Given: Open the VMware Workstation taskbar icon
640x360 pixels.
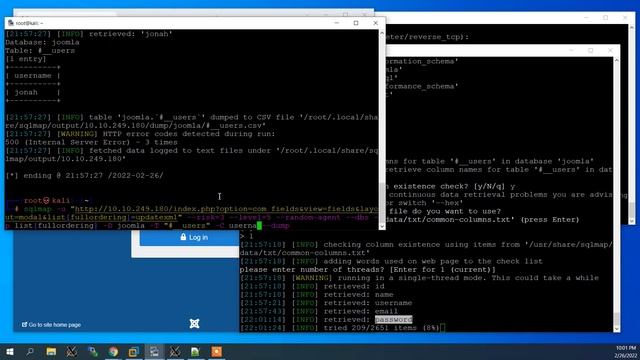Looking at the screenshot, I should (133, 351).
